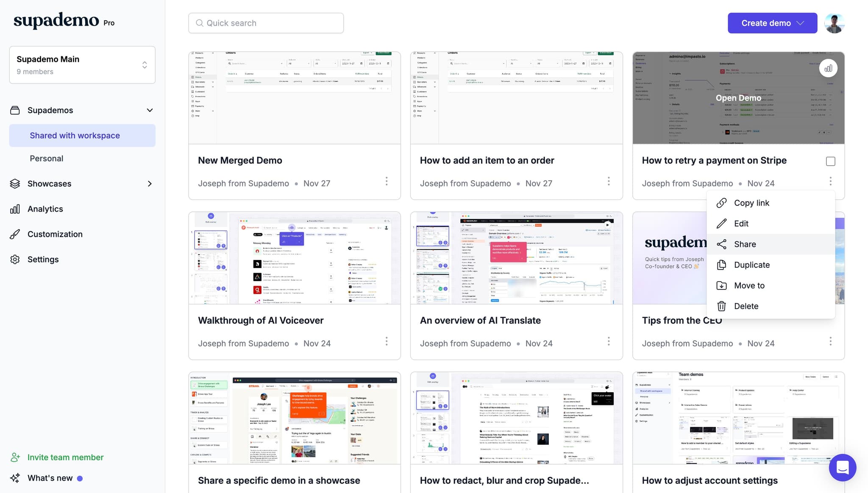Click the analytics icon on Stripe demo thumbnail
This screenshot has width=868, height=493.
pos(828,69)
